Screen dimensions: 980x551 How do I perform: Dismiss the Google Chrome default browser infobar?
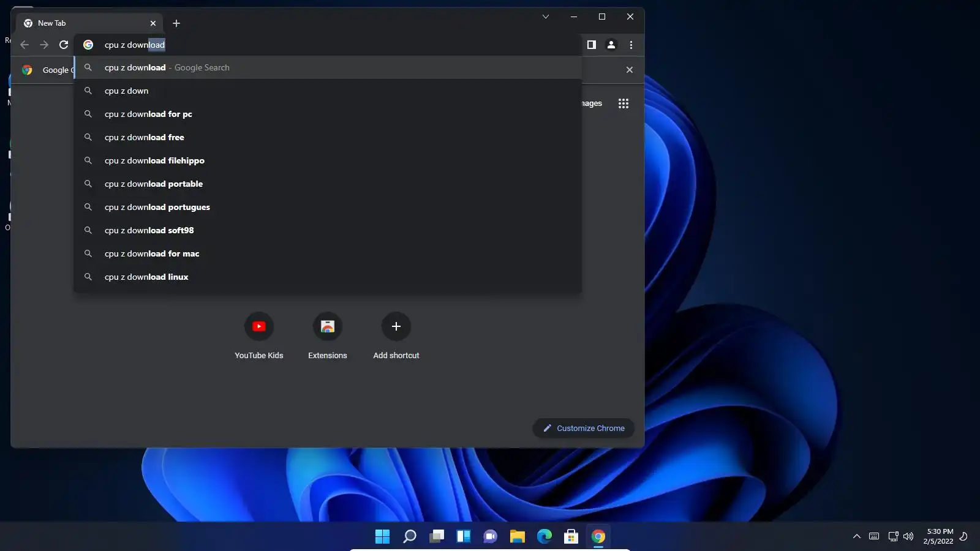pos(630,70)
